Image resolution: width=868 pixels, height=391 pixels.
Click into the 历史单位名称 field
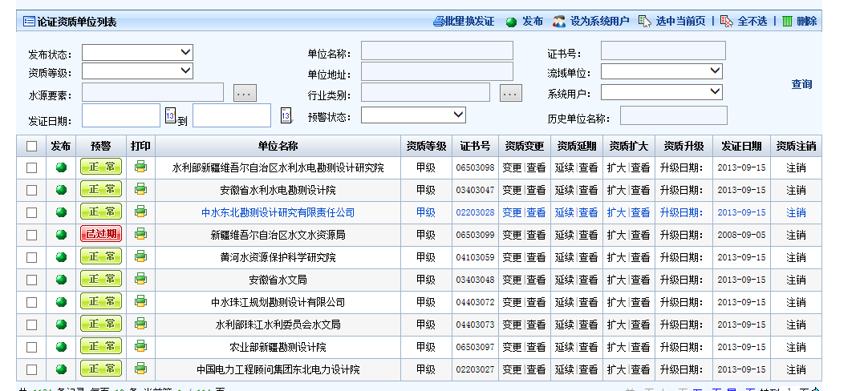(674, 115)
